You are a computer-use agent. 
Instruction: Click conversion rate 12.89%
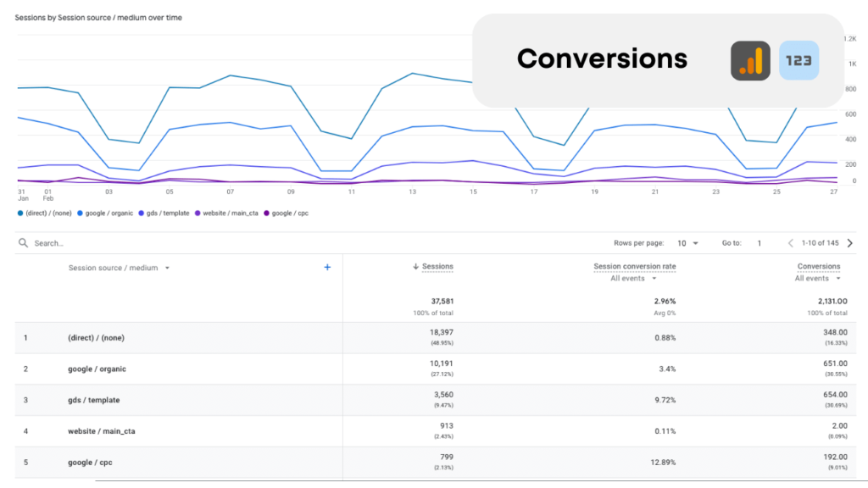point(663,463)
